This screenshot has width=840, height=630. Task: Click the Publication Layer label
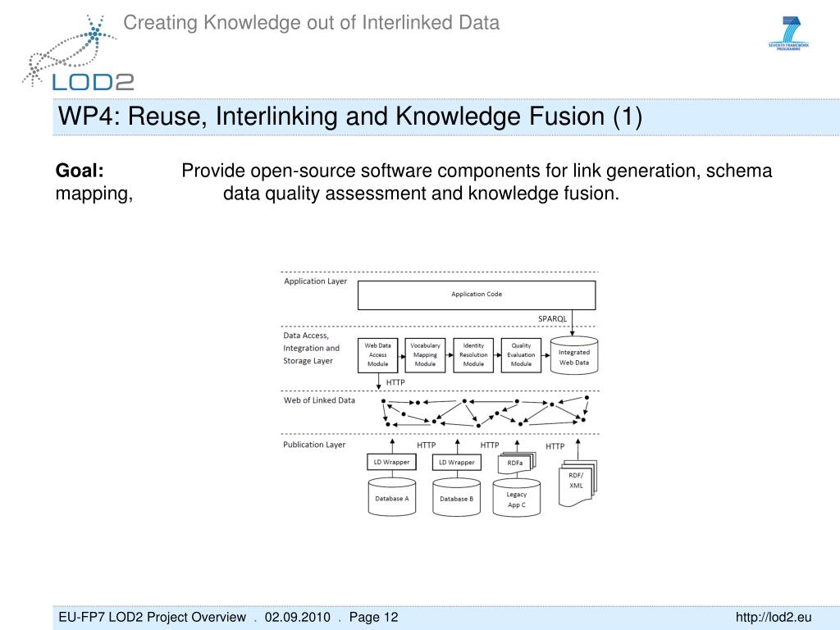tap(314, 445)
